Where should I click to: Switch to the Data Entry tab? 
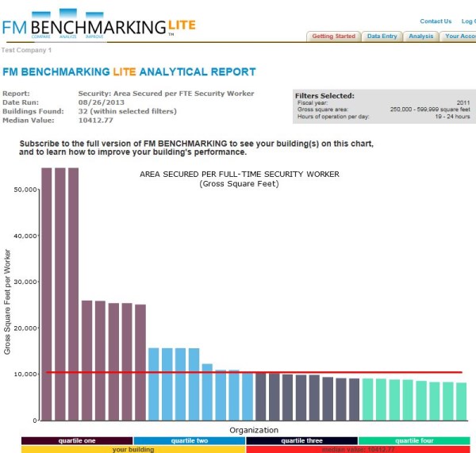(x=382, y=36)
